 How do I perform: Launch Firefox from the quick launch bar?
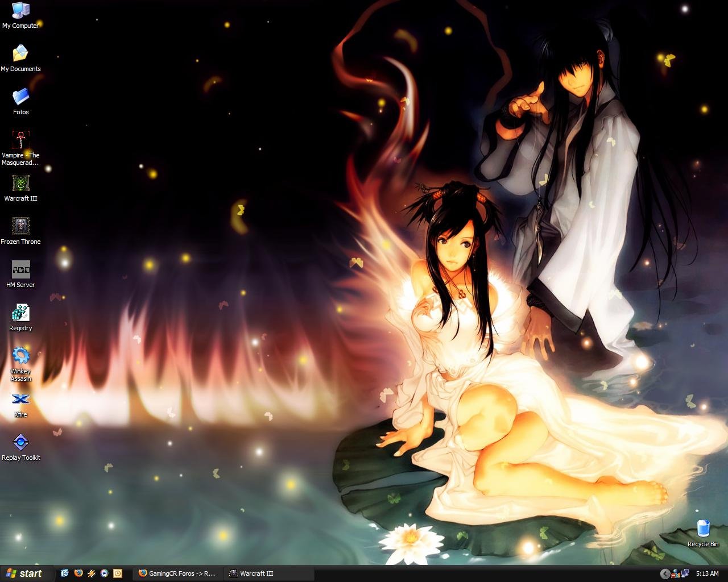pos(78,573)
